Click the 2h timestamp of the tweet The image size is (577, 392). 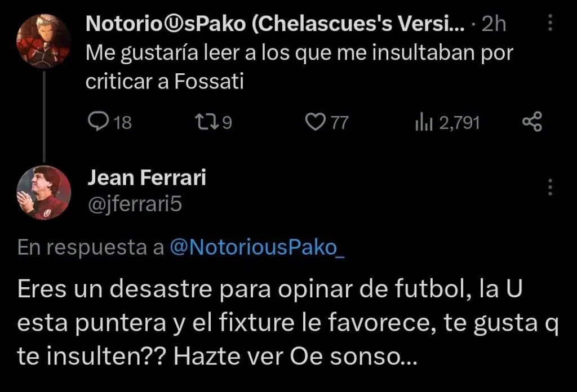pyautogui.click(x=495, y=24)
